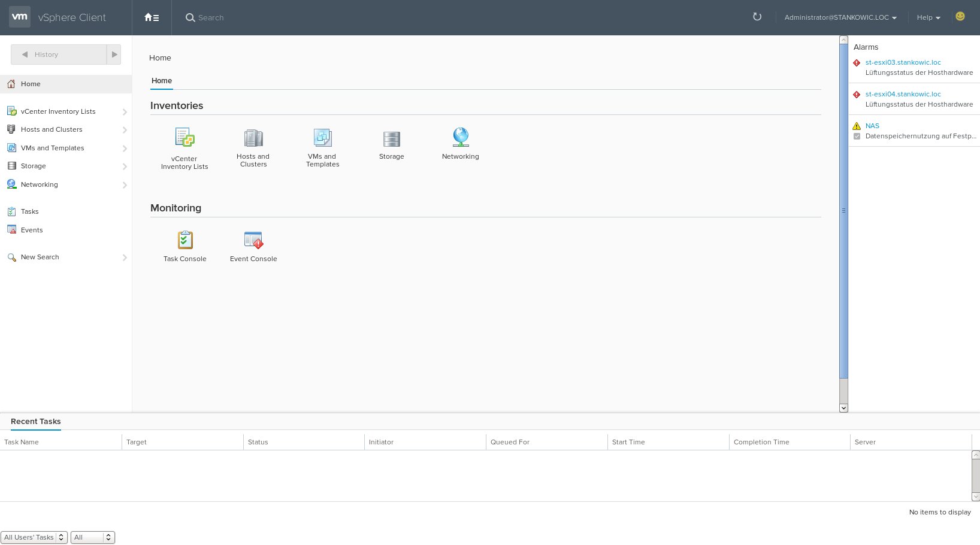Click main panel scrollbar up arrow
Viewport: 980px width, 545px height.
click(843, 40)
